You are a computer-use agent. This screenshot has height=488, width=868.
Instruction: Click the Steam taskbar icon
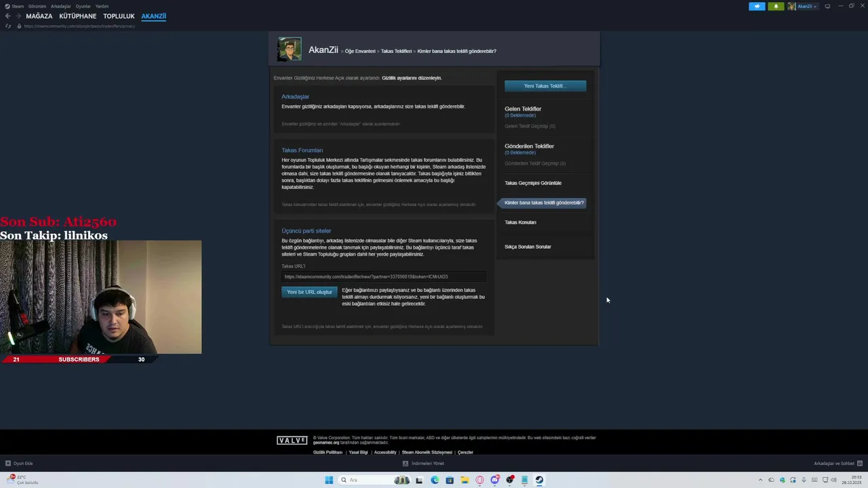pyautogui.click(x=539, y=480)
